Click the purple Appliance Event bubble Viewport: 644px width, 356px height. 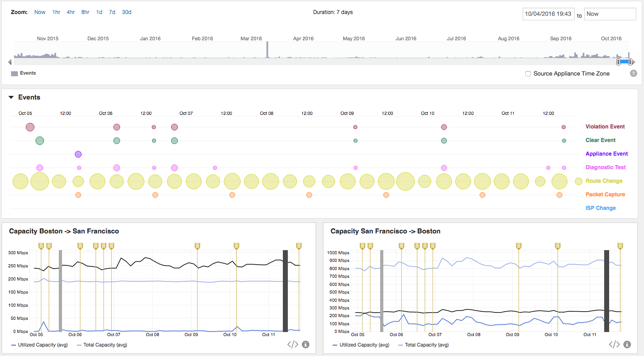coord(78,154)
